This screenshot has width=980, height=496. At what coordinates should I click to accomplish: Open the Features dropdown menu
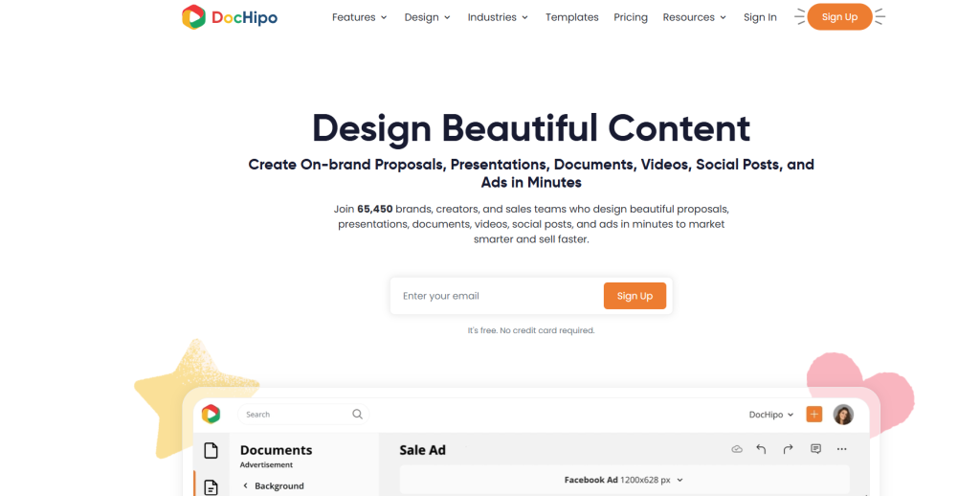[360, 17]
